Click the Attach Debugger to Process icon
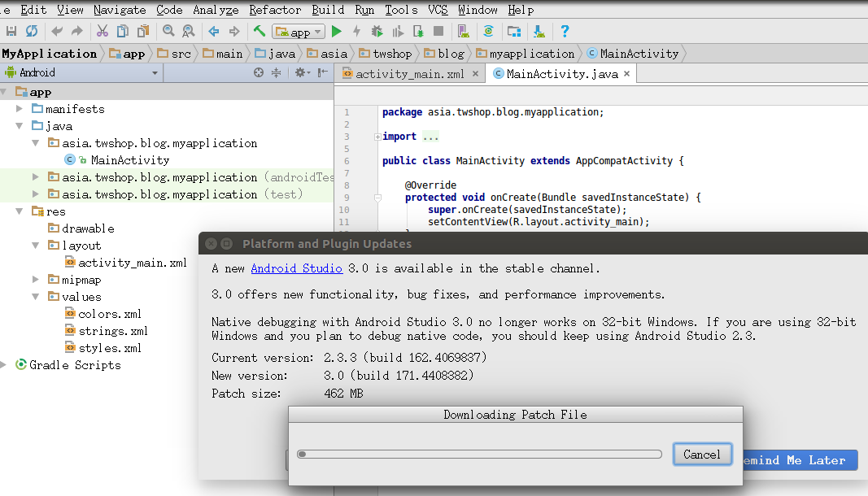Screen dimensions: 868x496 click(418, 32)
